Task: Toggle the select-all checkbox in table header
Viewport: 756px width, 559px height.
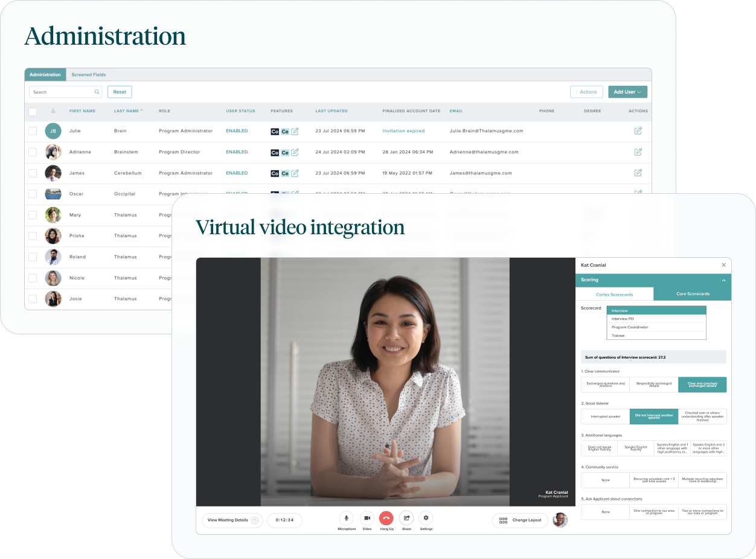Action: (33, 111)
